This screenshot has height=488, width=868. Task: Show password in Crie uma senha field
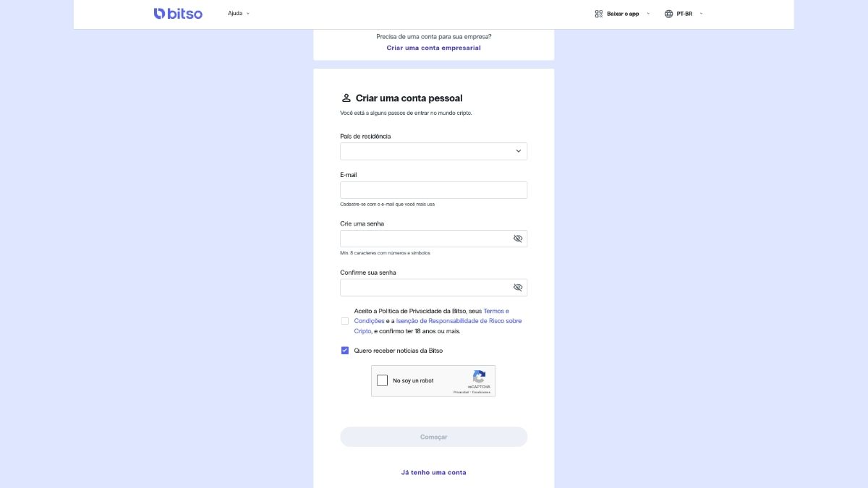coord(518,239)
